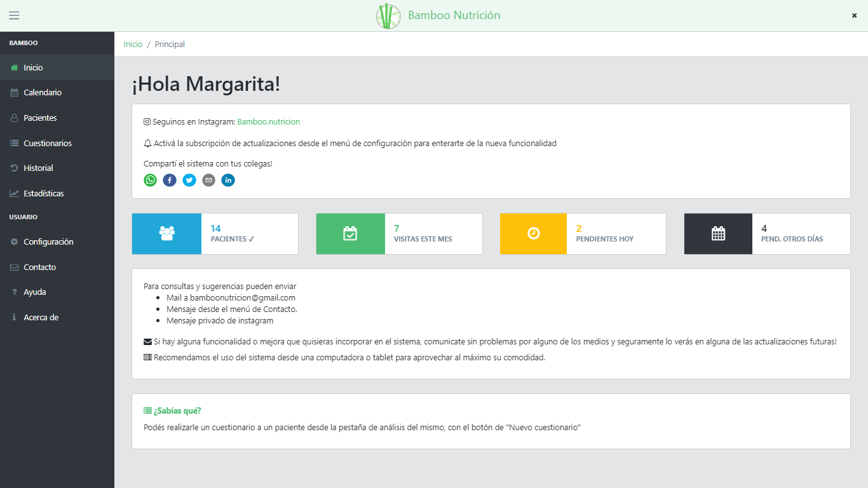Click the yellow clock icon tile
Image resolution: width=868 pixels, height=488 pixels.
[534, 234]
